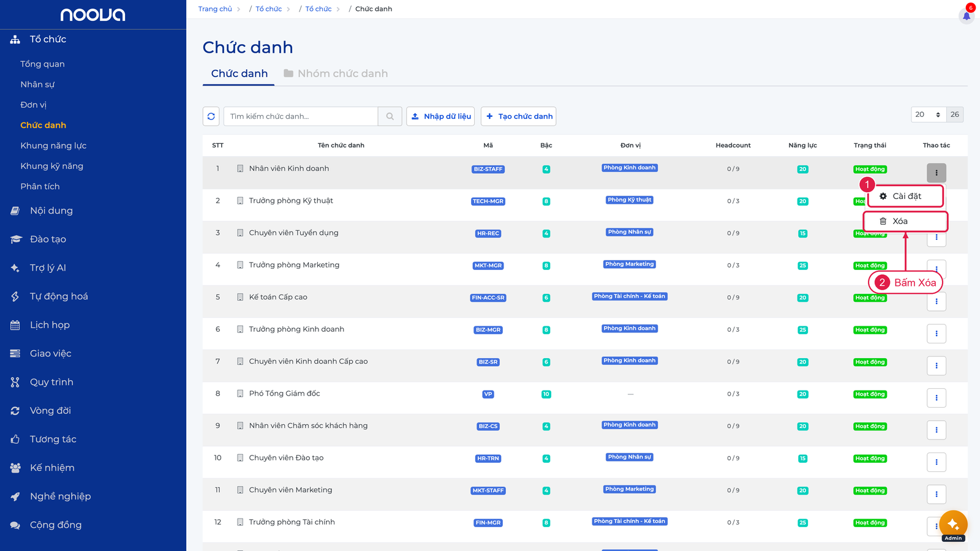The width and height of the screenshot is (980, 551).
Task: Open three-dot actions for Trưởng phòng Kinh doanh
Action: pyautogui.click(x=937, y=334)
